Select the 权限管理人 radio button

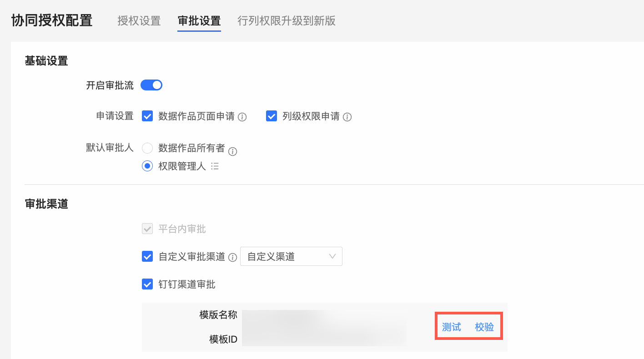coord(147,166)
